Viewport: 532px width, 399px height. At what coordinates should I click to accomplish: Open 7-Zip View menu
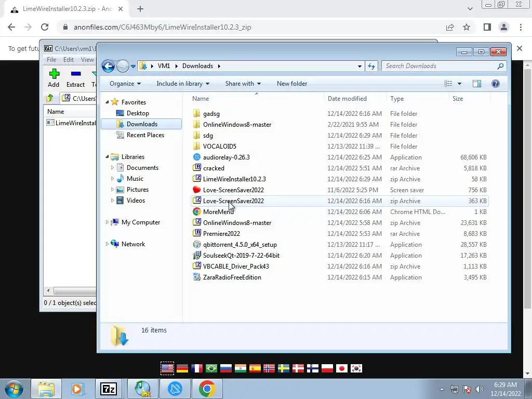(x=87, y=60)
